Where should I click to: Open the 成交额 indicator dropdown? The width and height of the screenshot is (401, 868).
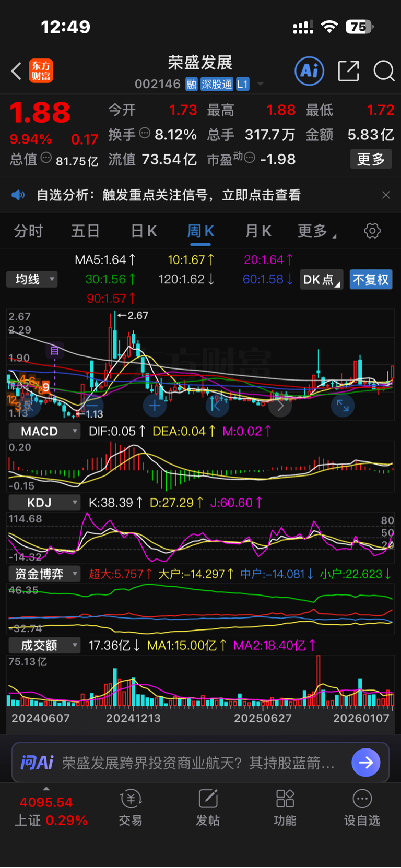click(x=44, y=646)
